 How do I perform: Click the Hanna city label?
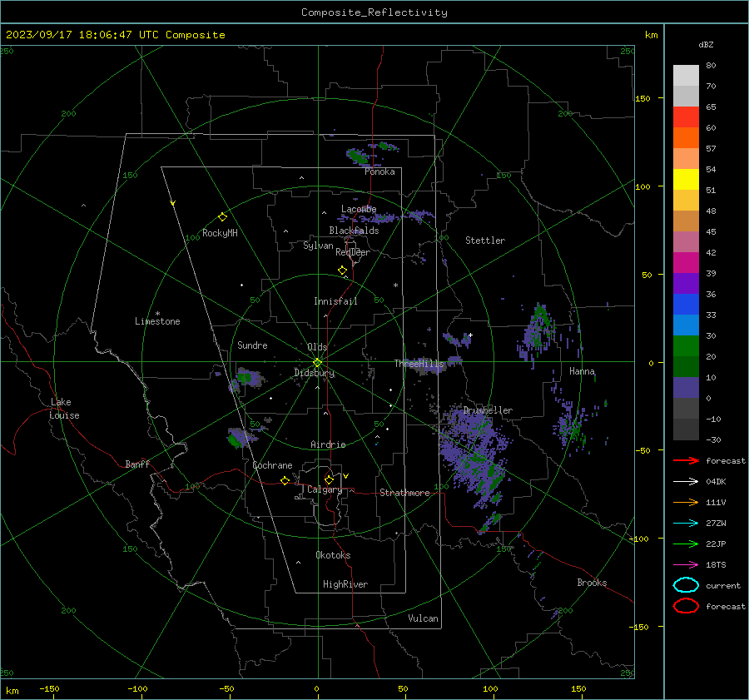click(582, 371)
